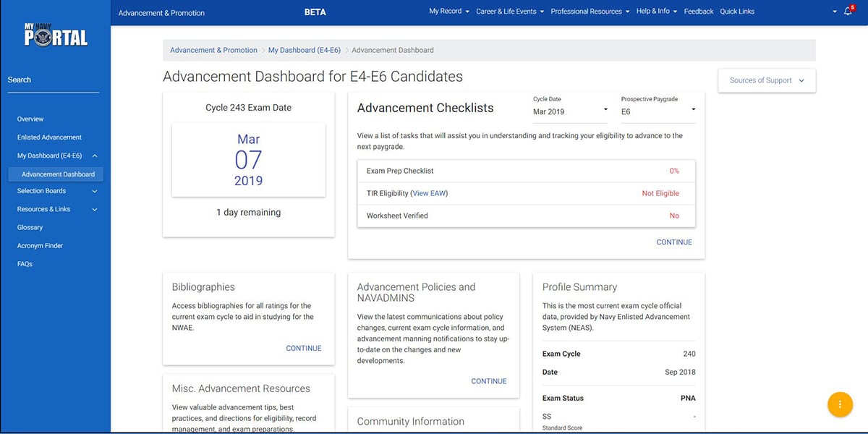Viewport: 868px width, 434px height.
Task: Click CONTINUE under Bibliographies
Action: [x=303, y=348]
